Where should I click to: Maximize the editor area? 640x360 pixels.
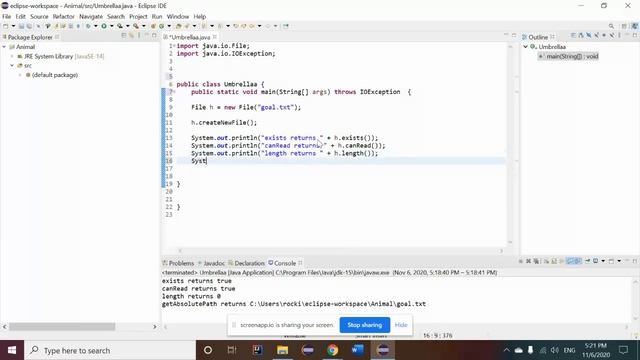coord(514,36)
